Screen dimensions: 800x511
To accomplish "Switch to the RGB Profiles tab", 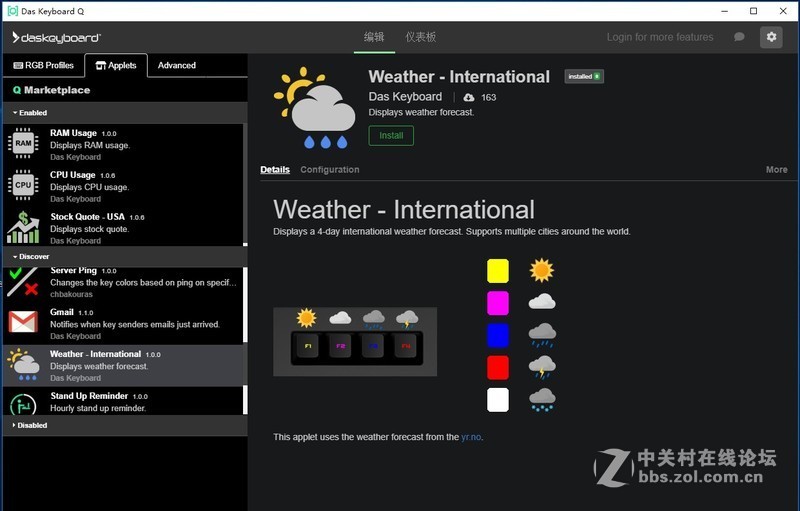I will coord(44,65).
